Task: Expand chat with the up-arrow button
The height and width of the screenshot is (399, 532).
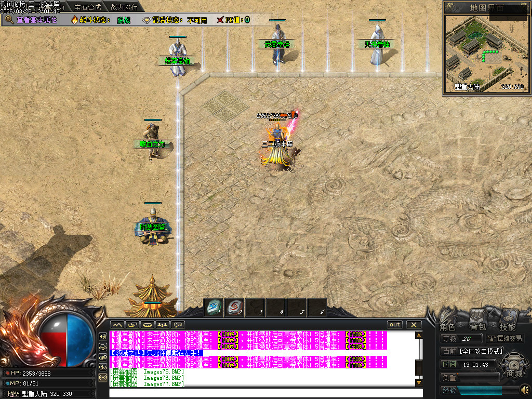Action: 117,325
